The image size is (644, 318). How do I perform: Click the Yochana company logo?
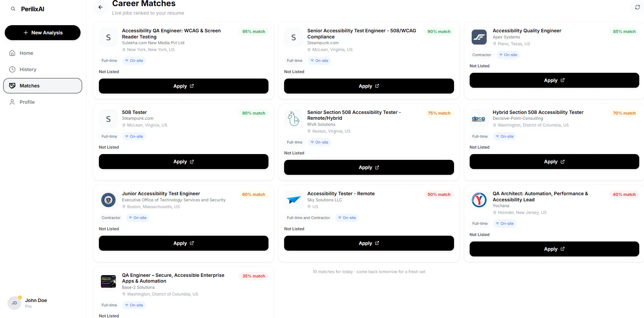(479, 200)
